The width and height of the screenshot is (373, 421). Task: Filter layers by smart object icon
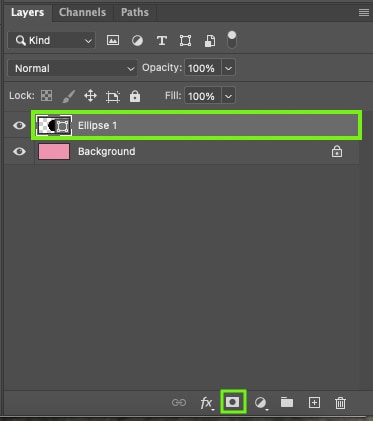pos(210,41)
